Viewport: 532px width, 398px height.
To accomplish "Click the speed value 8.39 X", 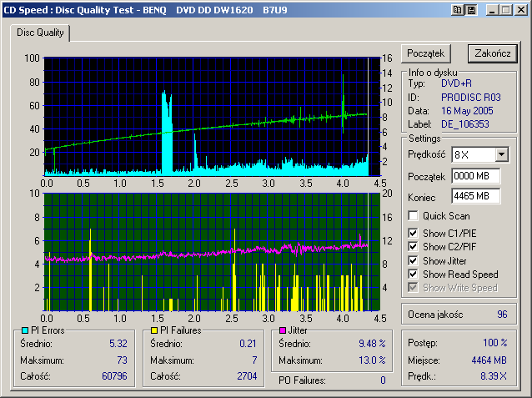I will tap(494, 376).
